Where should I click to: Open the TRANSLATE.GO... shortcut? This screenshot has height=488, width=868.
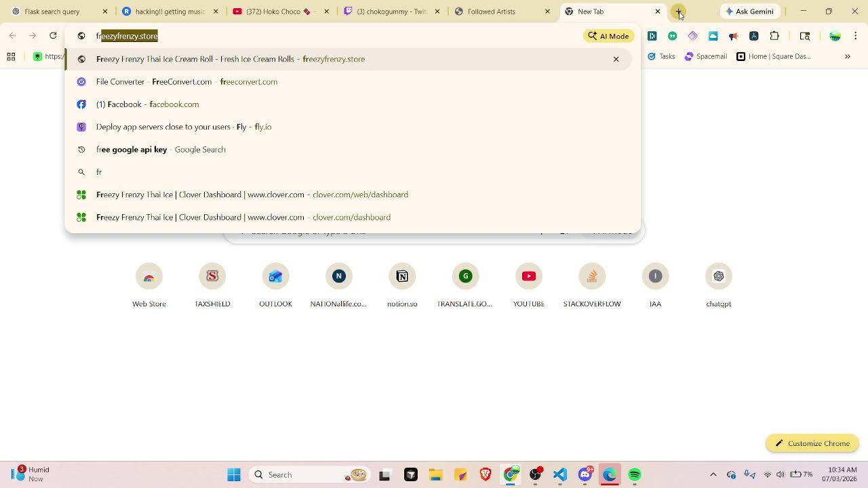(x=465, y=285)
